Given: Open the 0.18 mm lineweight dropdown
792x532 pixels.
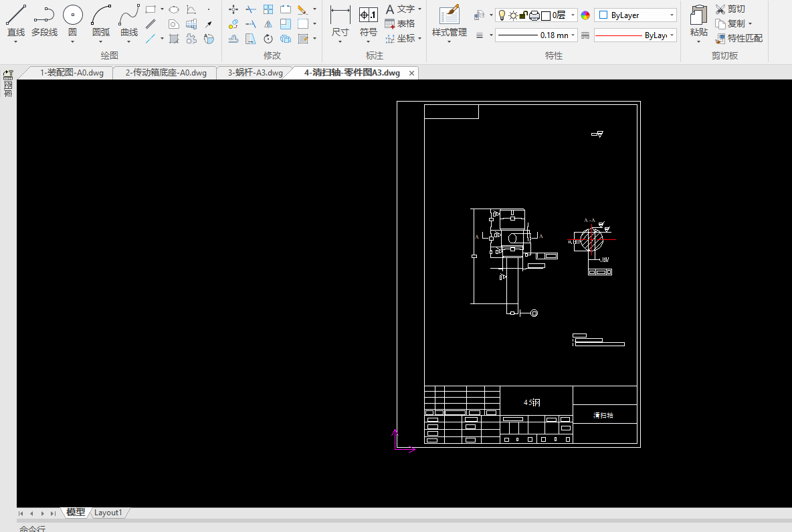Looking at the screenshot, I should click(x=574, y=35).
